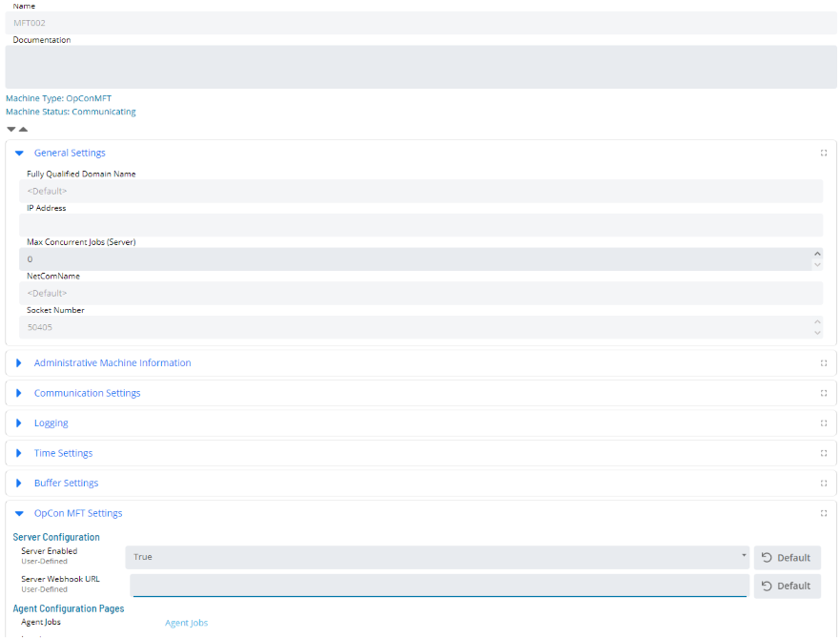Click the 'Machine Status: Communicating' text
This screenshot has width=840, height=638.
click(71, 112)
